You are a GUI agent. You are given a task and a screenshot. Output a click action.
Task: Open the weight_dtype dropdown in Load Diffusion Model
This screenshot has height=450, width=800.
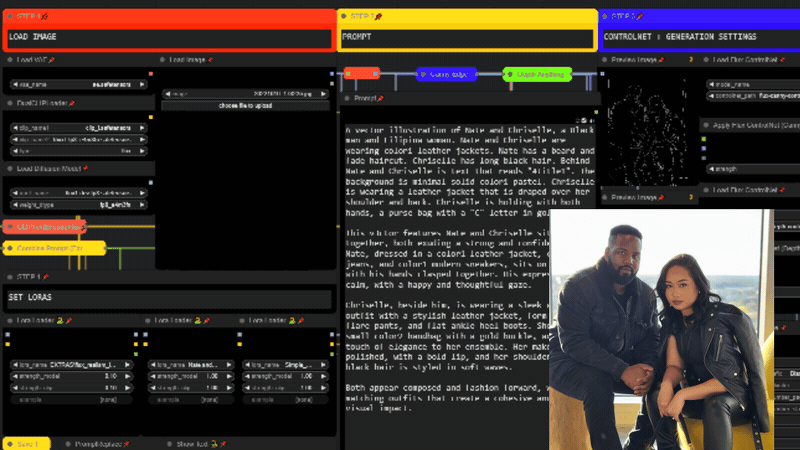[x=78, y=203]
